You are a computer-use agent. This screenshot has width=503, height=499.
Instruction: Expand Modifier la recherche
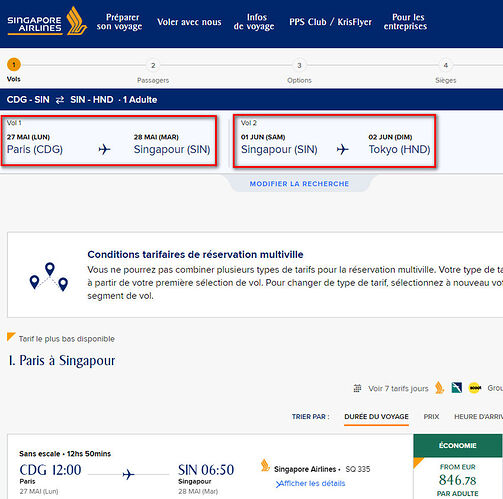[x=299, y=184]
